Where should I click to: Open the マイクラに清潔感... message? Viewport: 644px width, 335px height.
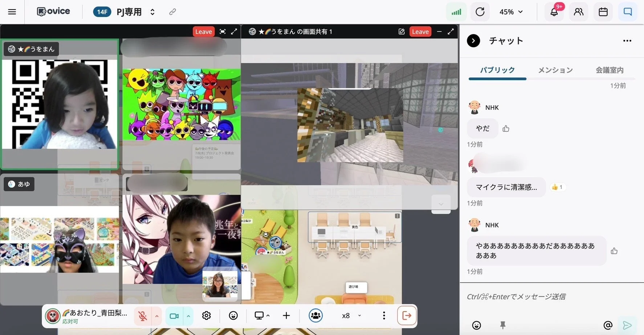point(506,187)
